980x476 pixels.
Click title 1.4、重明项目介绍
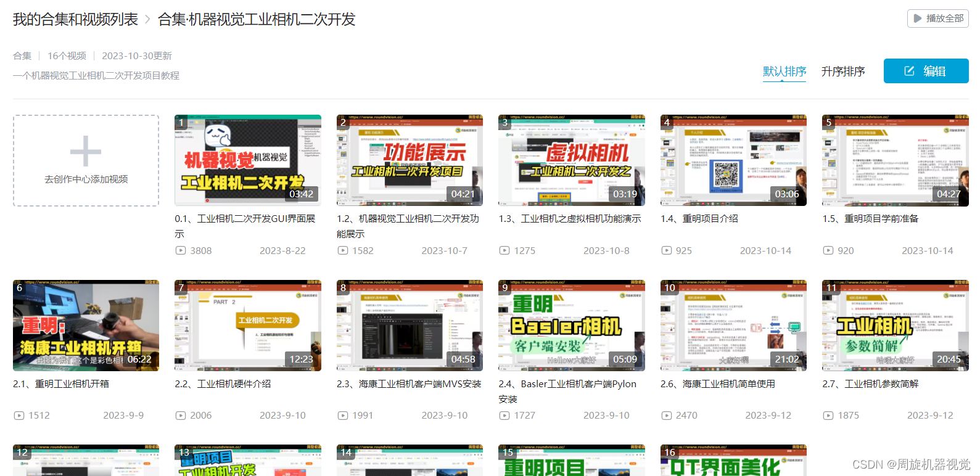[699, 219]
